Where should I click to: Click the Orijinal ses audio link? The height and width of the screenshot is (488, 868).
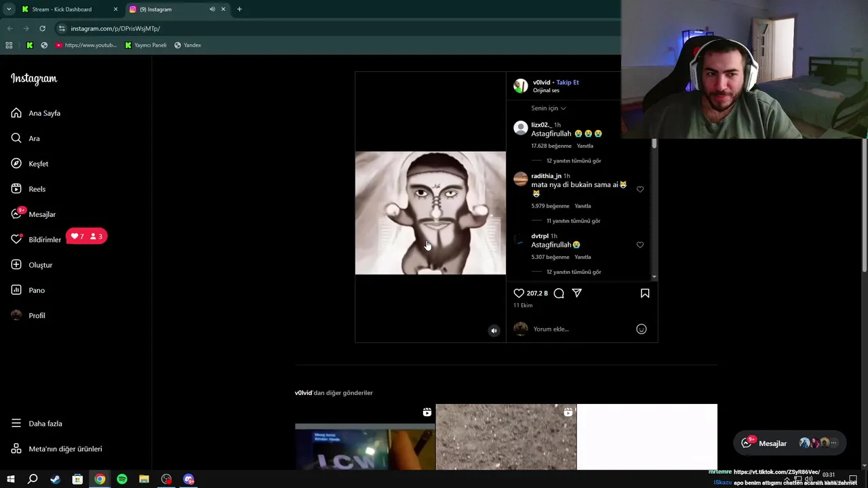(546, 90)
